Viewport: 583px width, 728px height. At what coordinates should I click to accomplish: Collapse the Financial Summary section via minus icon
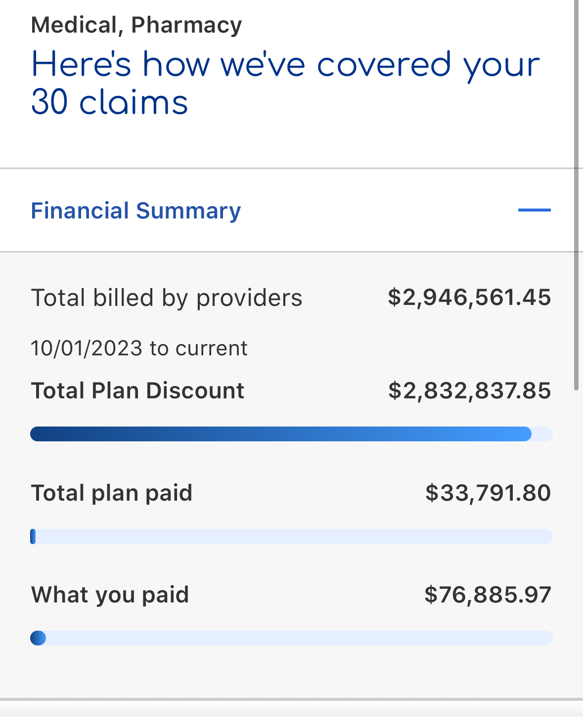(x=534, y=210)
